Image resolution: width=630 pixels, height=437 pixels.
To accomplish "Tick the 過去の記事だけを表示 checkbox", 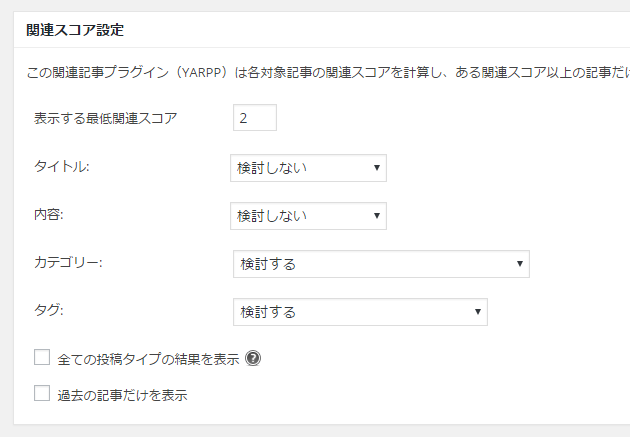I will [x=42, y=394].
